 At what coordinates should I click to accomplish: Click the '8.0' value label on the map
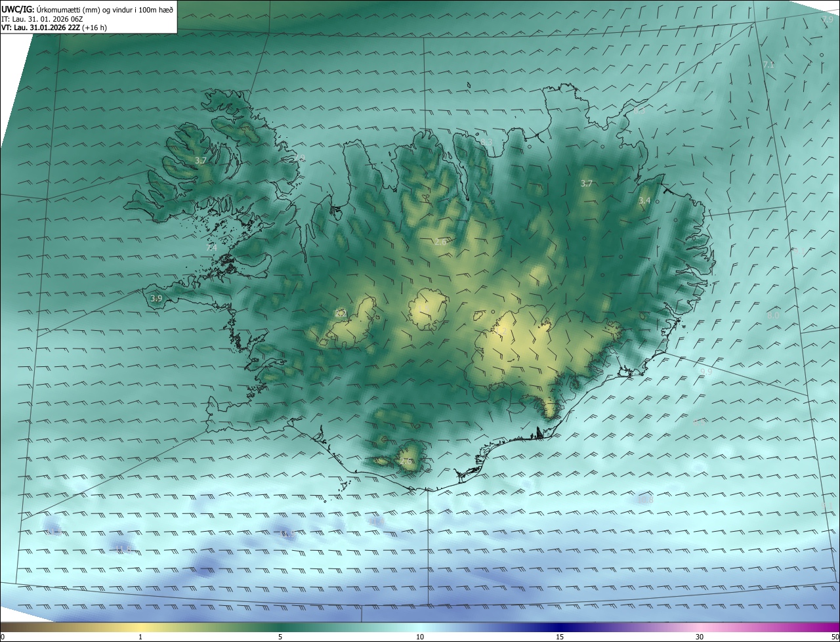point(773,315)
